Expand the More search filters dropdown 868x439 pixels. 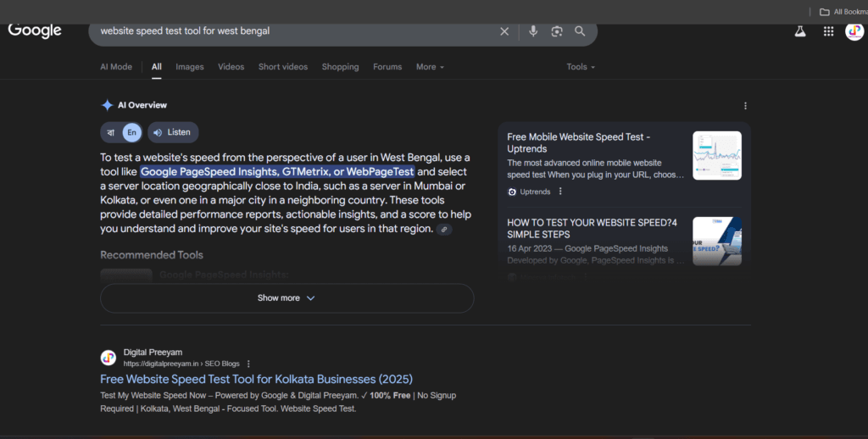click(430, 67)
